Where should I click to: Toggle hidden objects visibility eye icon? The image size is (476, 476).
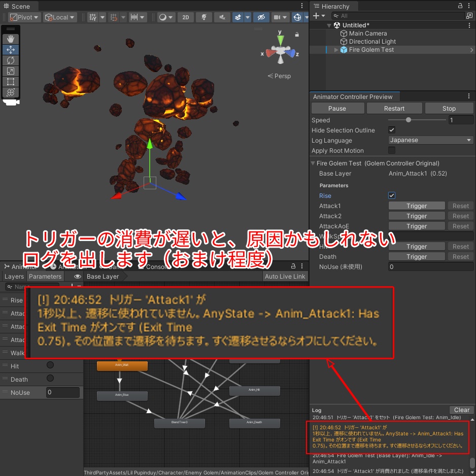(261, 17)
